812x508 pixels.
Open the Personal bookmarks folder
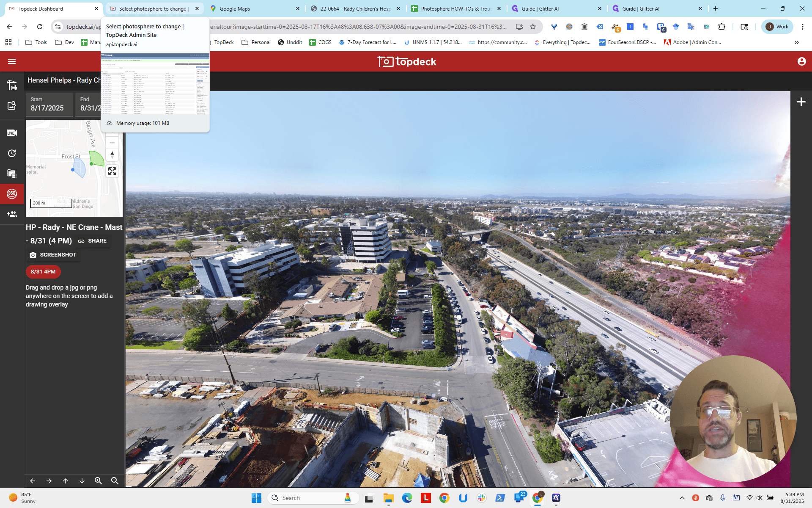[x=256, y=42]
